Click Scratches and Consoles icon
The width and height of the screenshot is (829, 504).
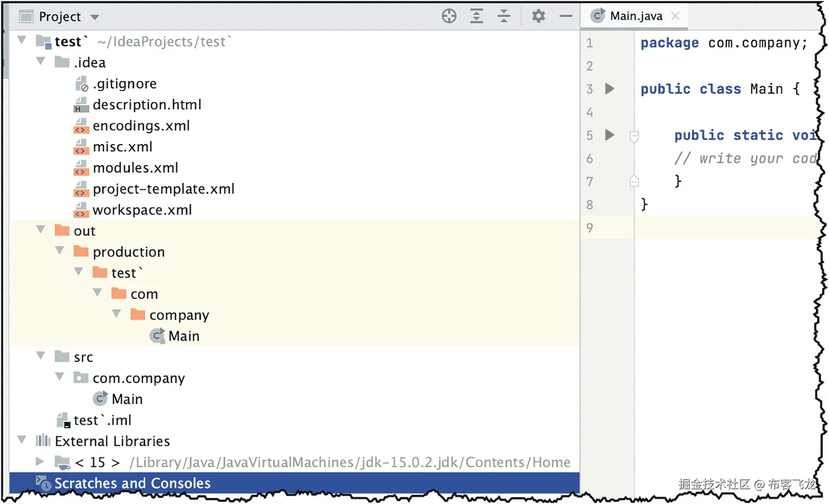pyautogui.click(x=43, y=483)
